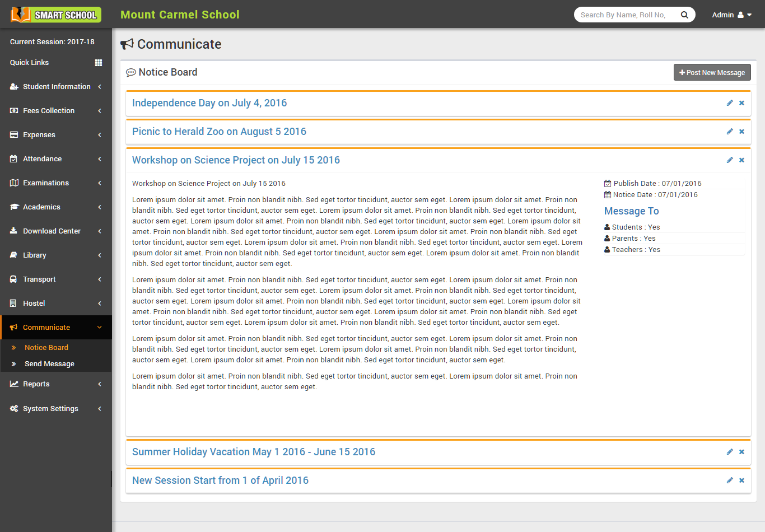Open the Admin account dropdown
Viewport: 765px width, 532px height.
[x=731, y=15]
